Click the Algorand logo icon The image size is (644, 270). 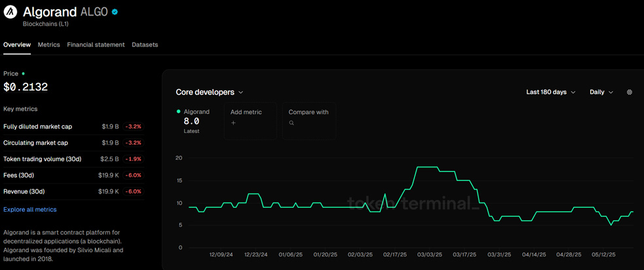point(10,12)
